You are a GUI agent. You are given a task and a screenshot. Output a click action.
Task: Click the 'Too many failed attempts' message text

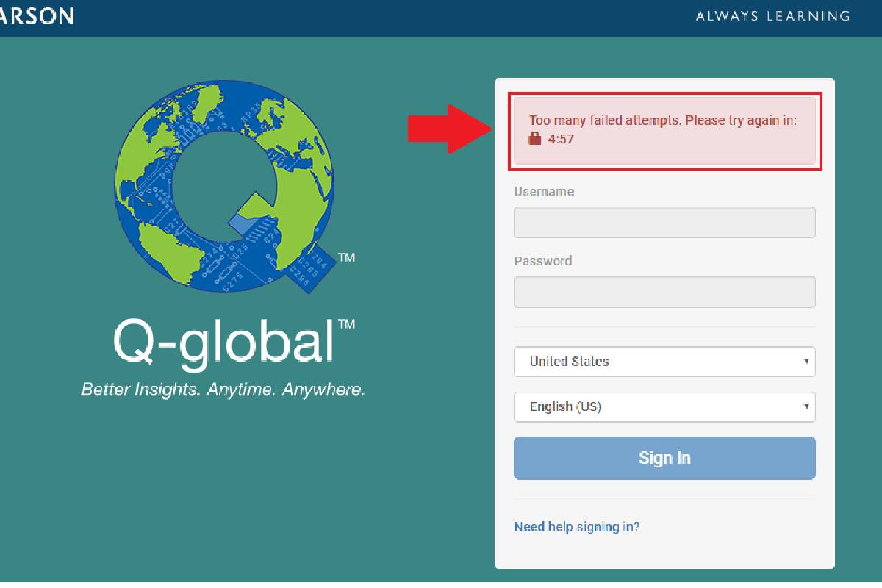[663, 120]
